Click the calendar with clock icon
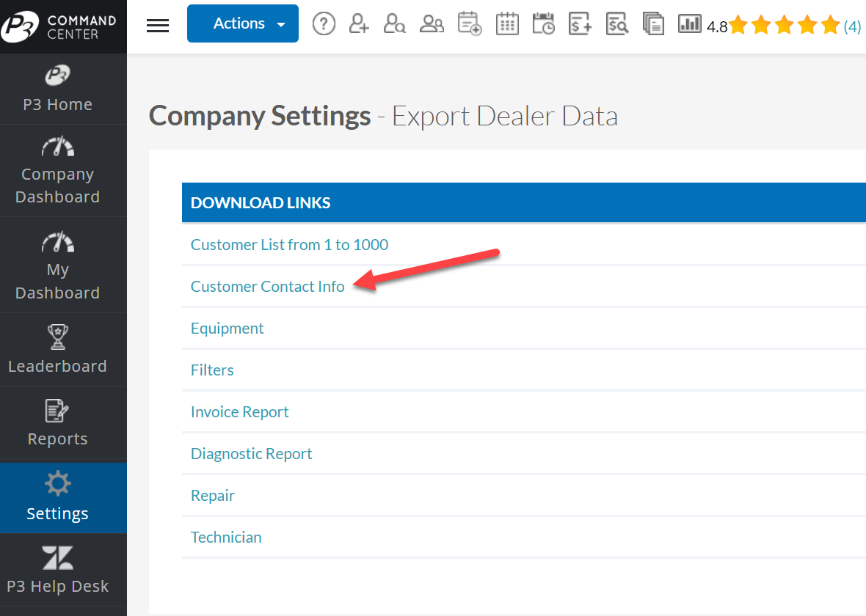This screenshot has height=616, width=866. [544, 24]
